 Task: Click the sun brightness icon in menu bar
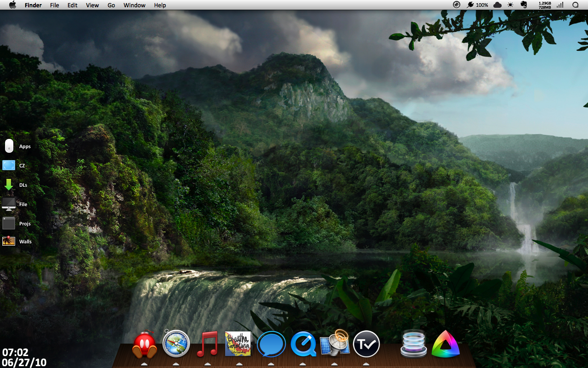pos(510,5)
